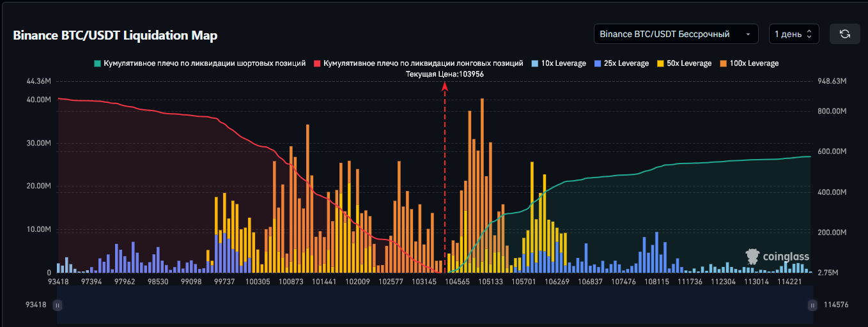Click the 105701 price axis label
Viewport: 868px width, 327px height.
click(524, 282)
